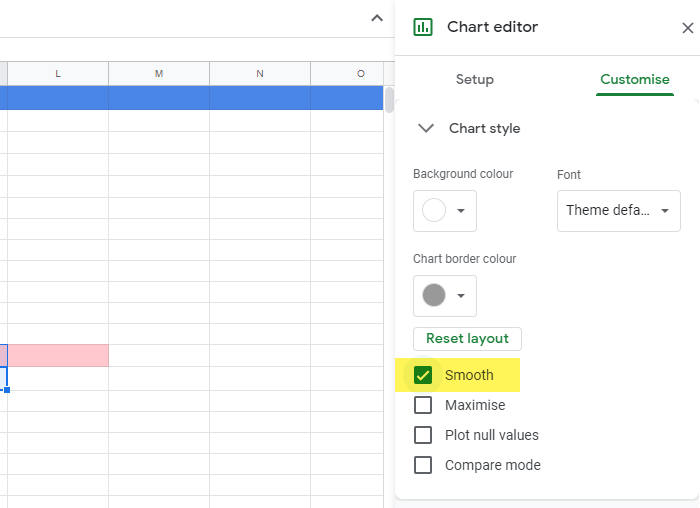Select column M header
This screenshot has width=700, height=508.
[x=159, y=74]
